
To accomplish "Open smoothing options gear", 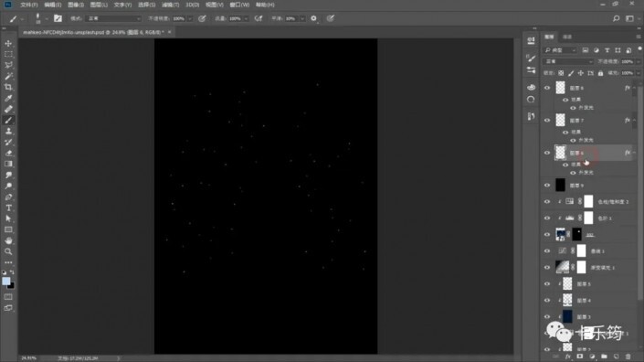I will pos(314,18).
